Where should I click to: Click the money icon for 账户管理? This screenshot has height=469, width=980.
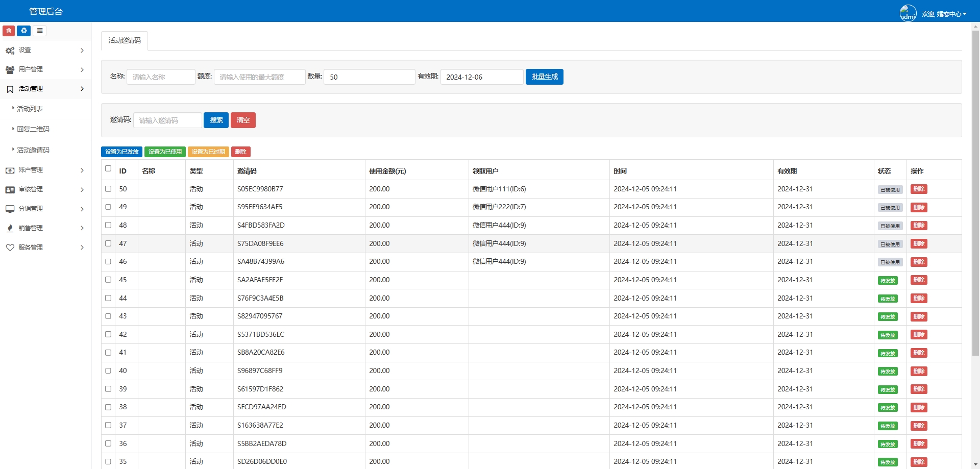(10, 170)
